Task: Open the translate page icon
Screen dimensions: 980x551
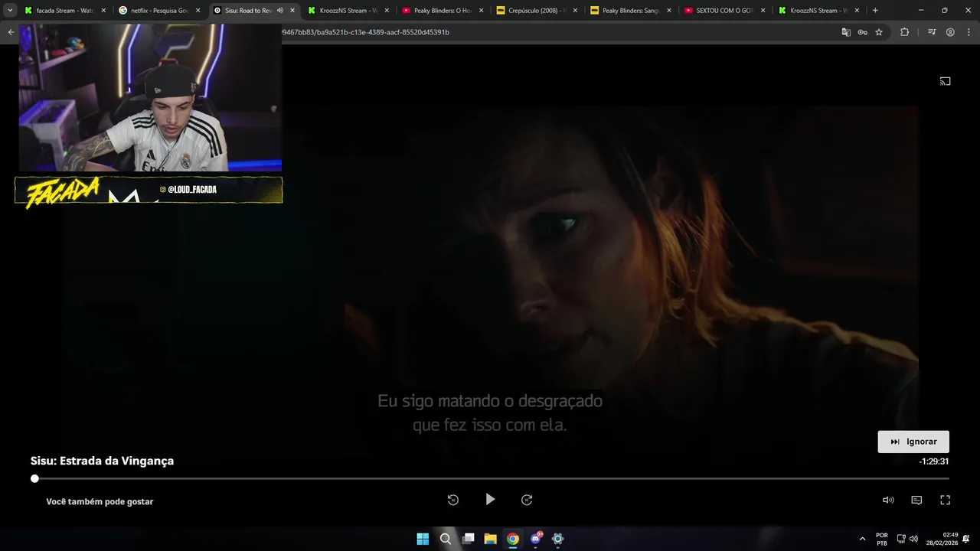Action: coord(846,32)
